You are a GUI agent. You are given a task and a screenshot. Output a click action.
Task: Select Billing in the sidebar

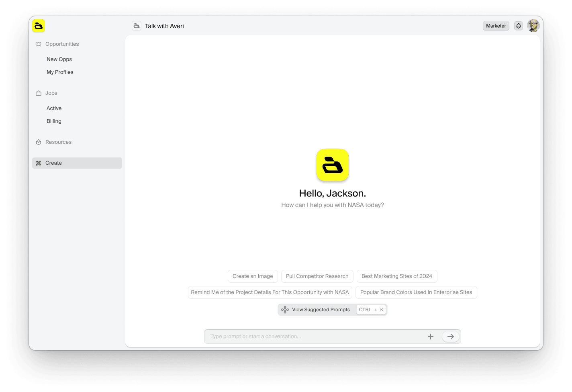(54, 121)
